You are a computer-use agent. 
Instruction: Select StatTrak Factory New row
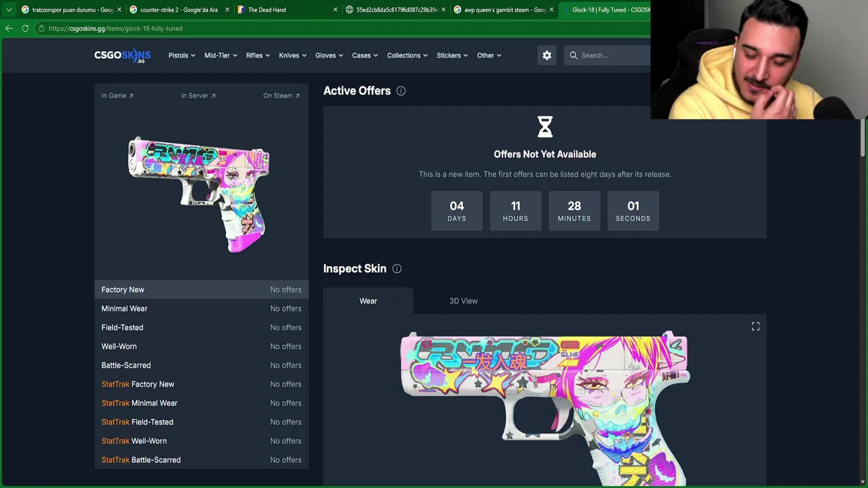(x=201, y=384)
